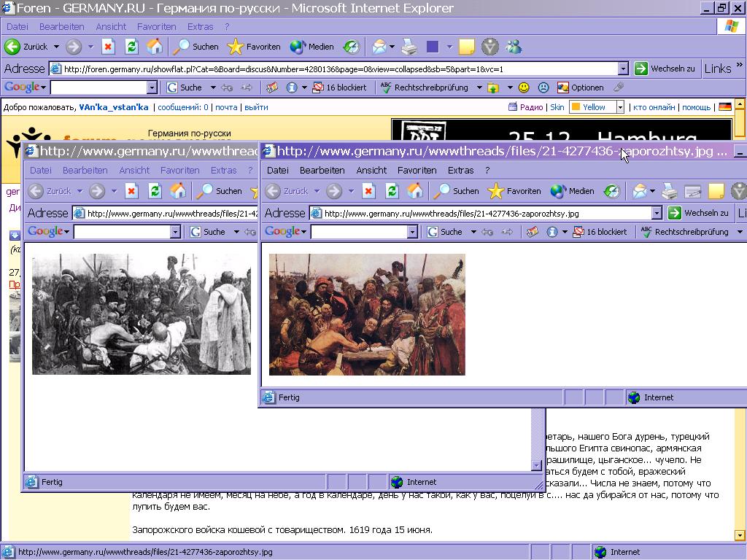Click the yellow smiley face on the Foren Google toolbar

coord(524,87)
